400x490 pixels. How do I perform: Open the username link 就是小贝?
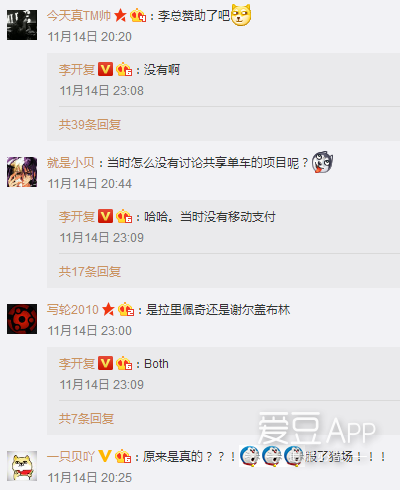(x=71, y=163)
